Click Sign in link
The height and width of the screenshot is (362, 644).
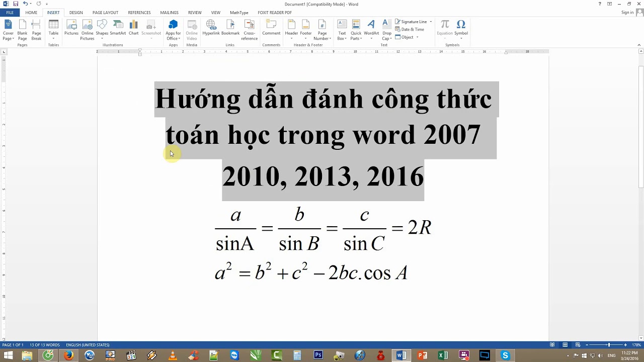pyautogui.click(x=627, y=13)
